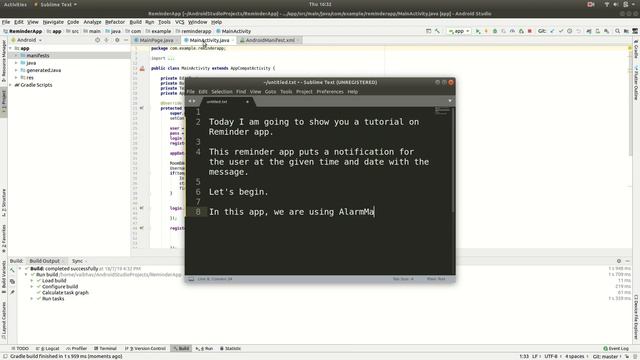Viewport: 640px width, 360px height.
Task: Click the Attach debugger to Android process icon
Action: pos(521,31)
